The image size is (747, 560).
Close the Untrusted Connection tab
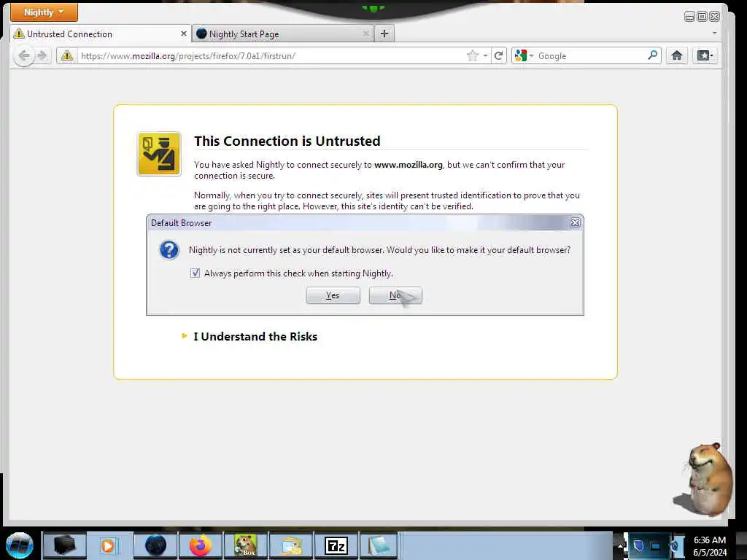pos(183,34)
